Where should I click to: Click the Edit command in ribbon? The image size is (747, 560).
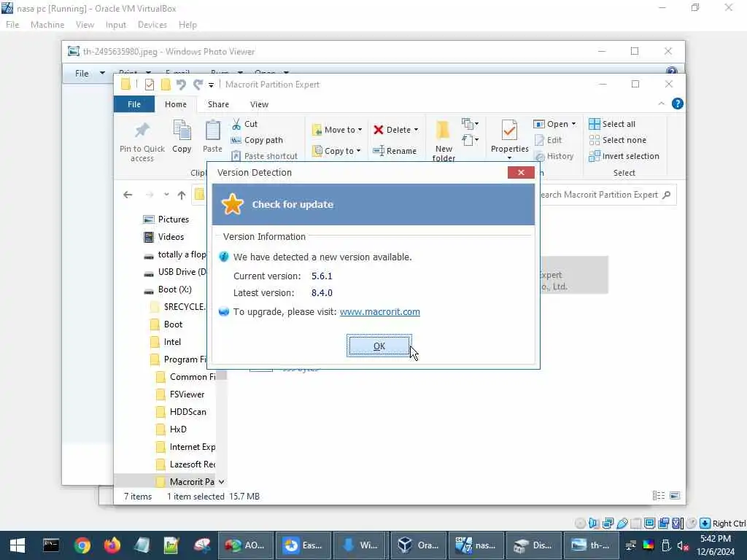pos(549,140)
